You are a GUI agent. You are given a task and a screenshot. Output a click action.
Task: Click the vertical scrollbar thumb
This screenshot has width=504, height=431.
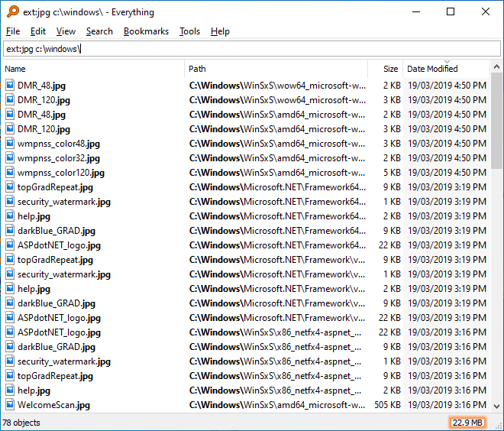click(x=496, y=121)
